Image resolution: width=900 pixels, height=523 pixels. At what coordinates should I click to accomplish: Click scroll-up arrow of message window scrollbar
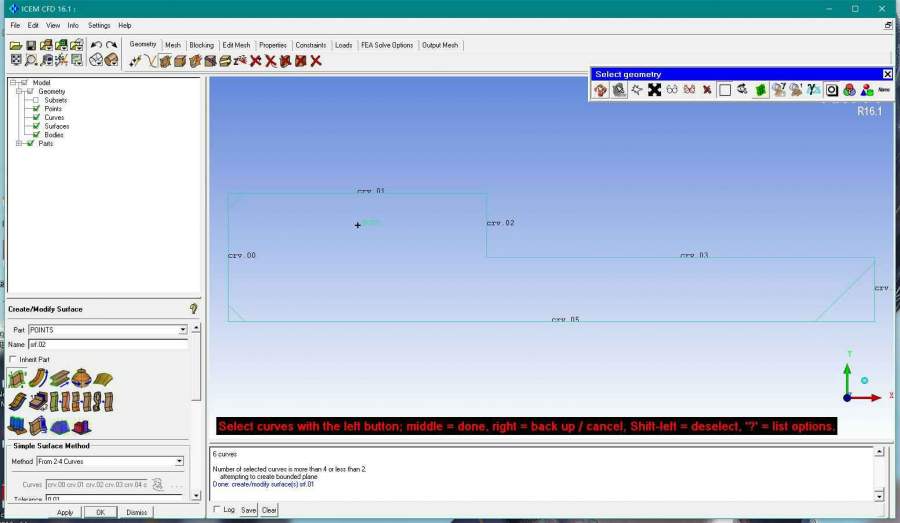[x=879, y=452]
